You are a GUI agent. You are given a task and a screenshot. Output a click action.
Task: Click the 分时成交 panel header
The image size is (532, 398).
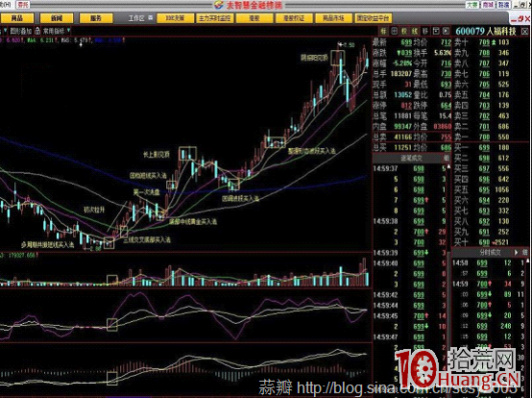[x=490, y=252]
